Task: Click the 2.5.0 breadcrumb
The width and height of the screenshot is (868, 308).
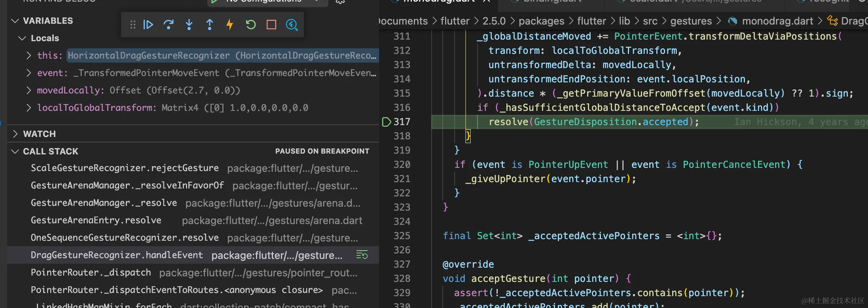Action: coord(494,21)
